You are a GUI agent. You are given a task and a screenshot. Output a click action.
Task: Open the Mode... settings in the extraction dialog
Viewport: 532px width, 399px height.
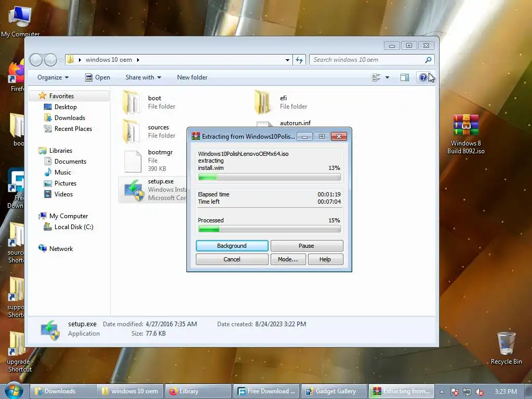click(x=288, y=259)
